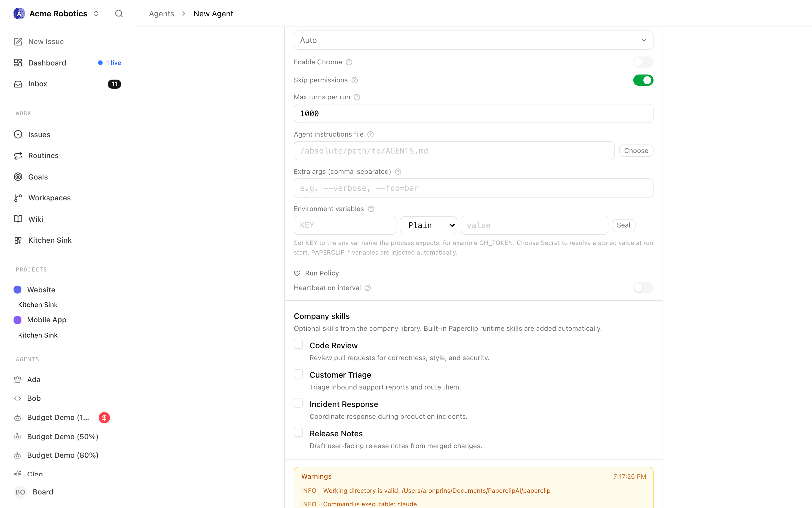The height and width of the screenshot is (508, 812).
Task: Click the Kitchen Sink grid icon
Action: pos(18,240)
